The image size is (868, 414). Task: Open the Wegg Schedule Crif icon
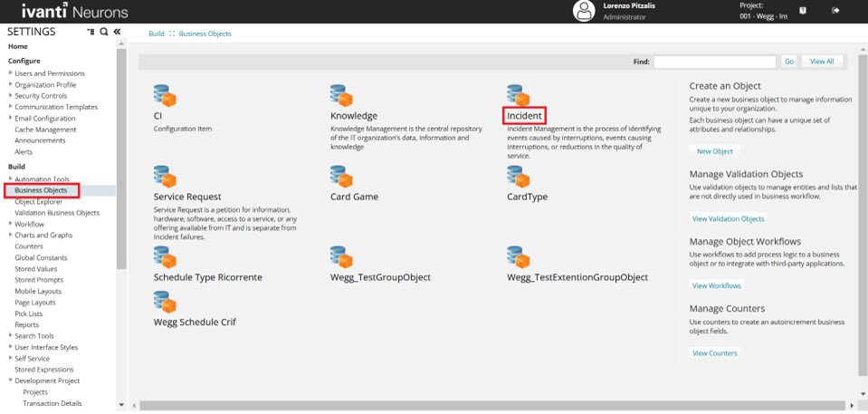tap(165, 302)
